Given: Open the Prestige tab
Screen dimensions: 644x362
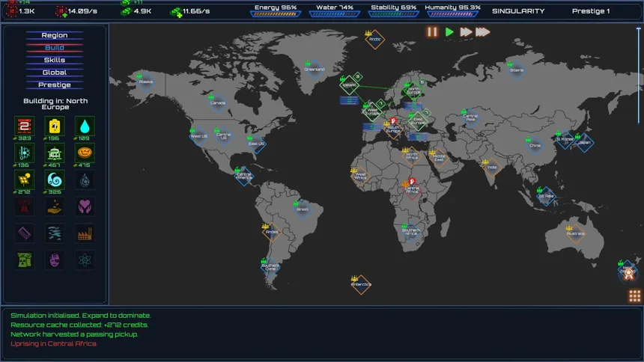Looking at the screenshot, I should click(x=55, y=85).
